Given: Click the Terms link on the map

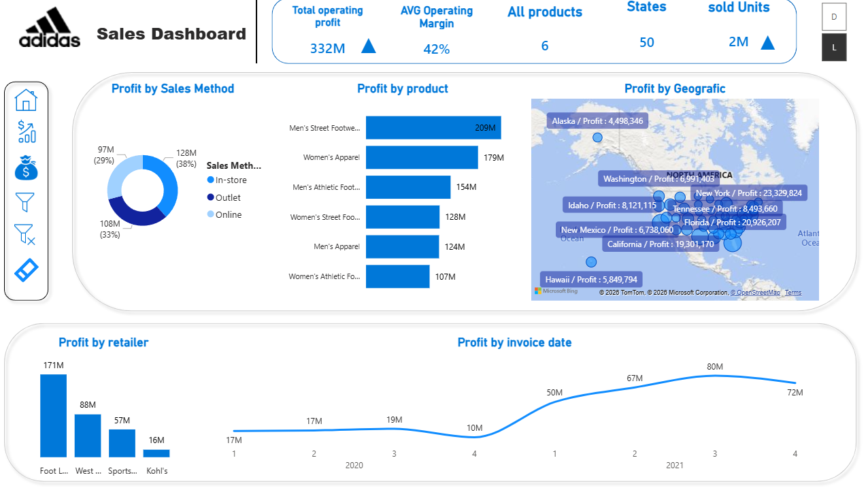Looking at the screenshot, I should pos(793,292).
